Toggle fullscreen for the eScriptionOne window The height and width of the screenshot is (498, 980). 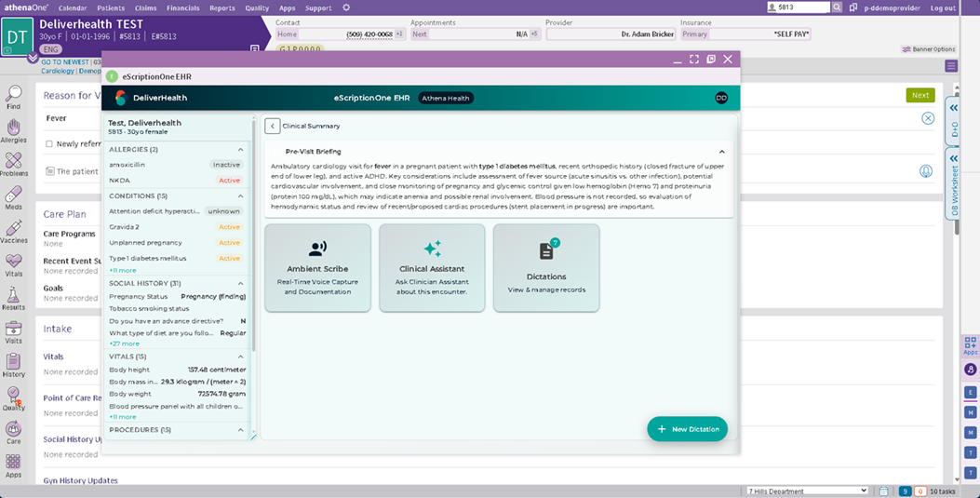[693, 60]
